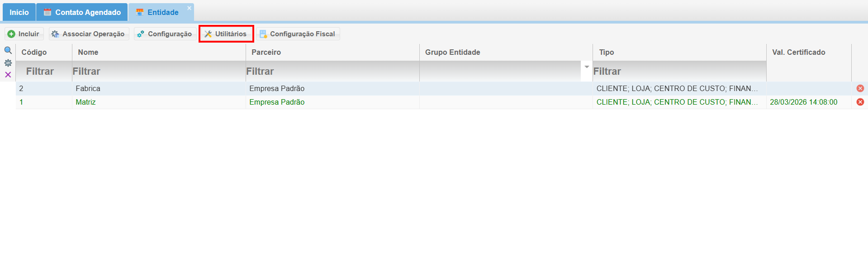
Task: Close the Entidade tab
Action: click(190, 8)
